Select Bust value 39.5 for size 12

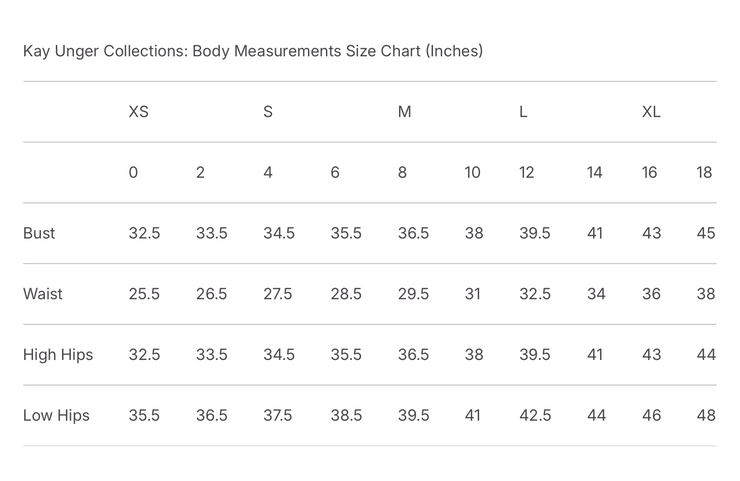[534, 233]
